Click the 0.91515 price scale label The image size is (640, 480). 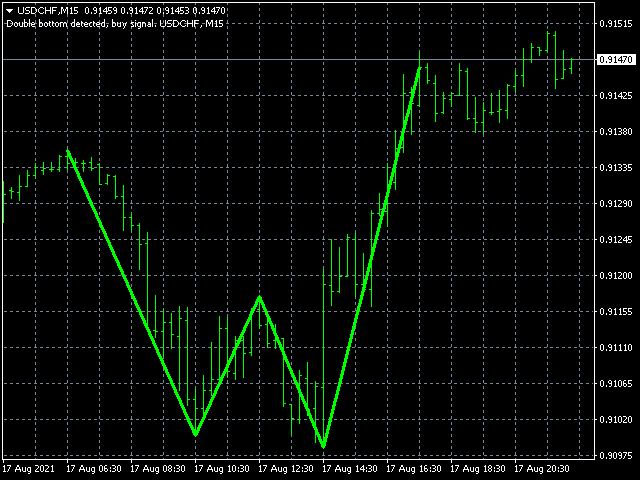tap(616, 24)
